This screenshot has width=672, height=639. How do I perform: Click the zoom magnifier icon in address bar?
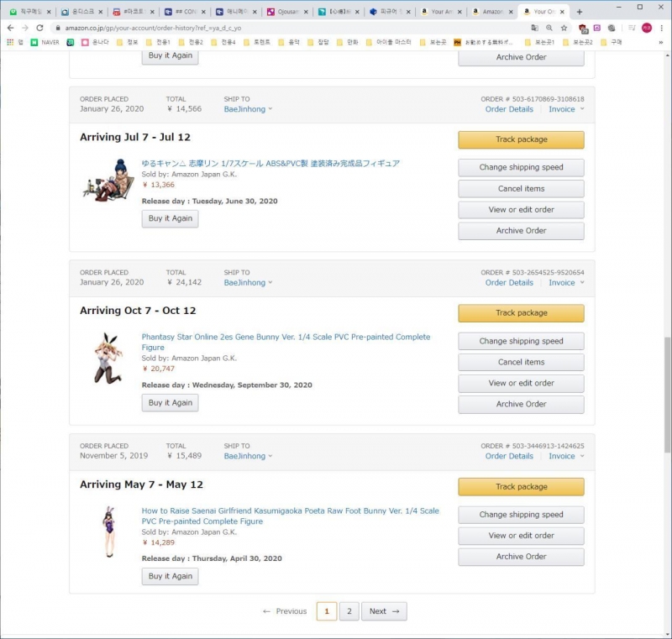click(x=549, y=28)
